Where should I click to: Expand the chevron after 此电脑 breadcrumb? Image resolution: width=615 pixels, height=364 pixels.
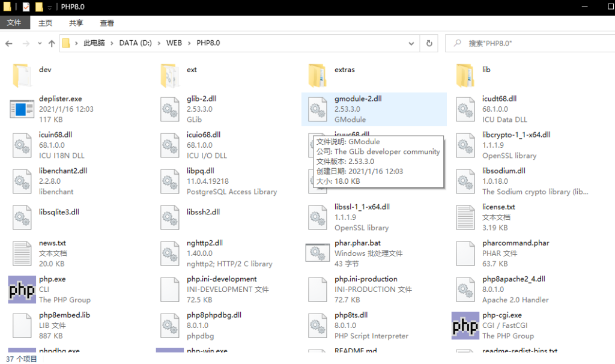click(x=112, y=43)
